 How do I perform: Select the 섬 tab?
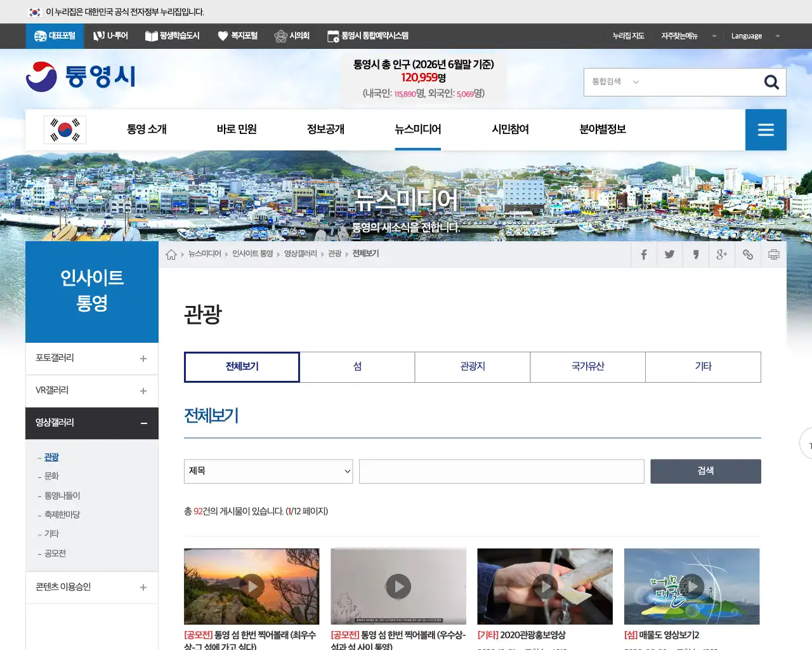click(357, 367)
